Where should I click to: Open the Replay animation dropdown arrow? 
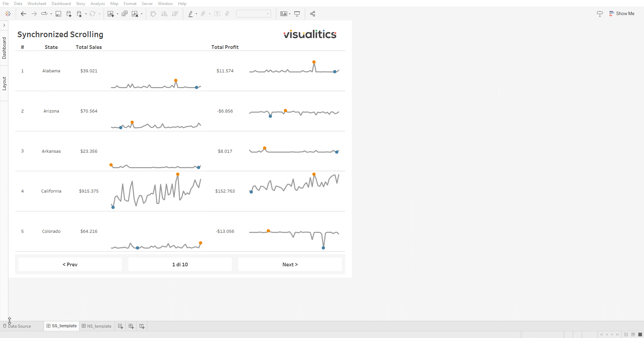pos(51,14)
